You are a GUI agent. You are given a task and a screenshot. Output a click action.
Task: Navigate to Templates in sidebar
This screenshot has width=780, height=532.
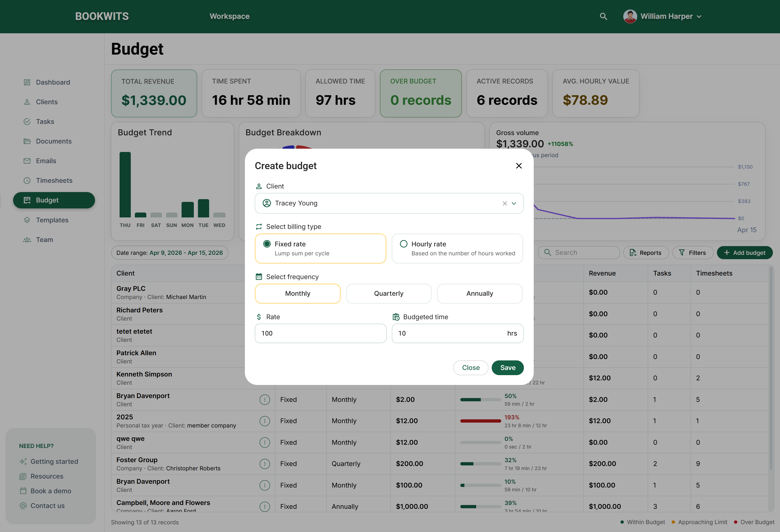point(52,220)
